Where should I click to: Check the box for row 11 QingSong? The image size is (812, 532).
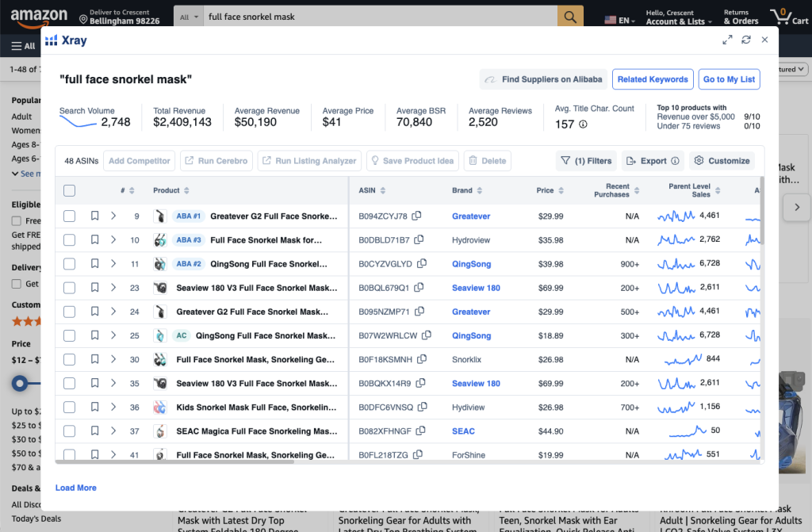tap(69, 264)
